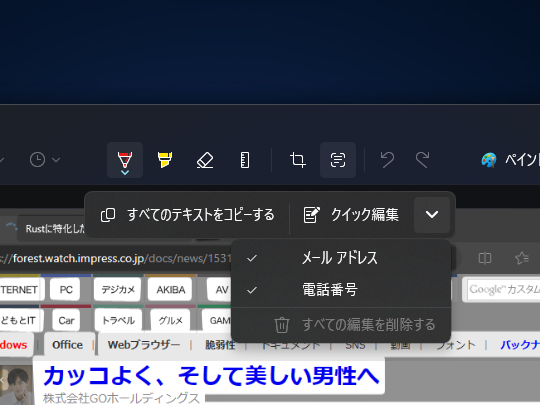
Task: Collapse the quick edit options chevron
Action: point(432,215)
